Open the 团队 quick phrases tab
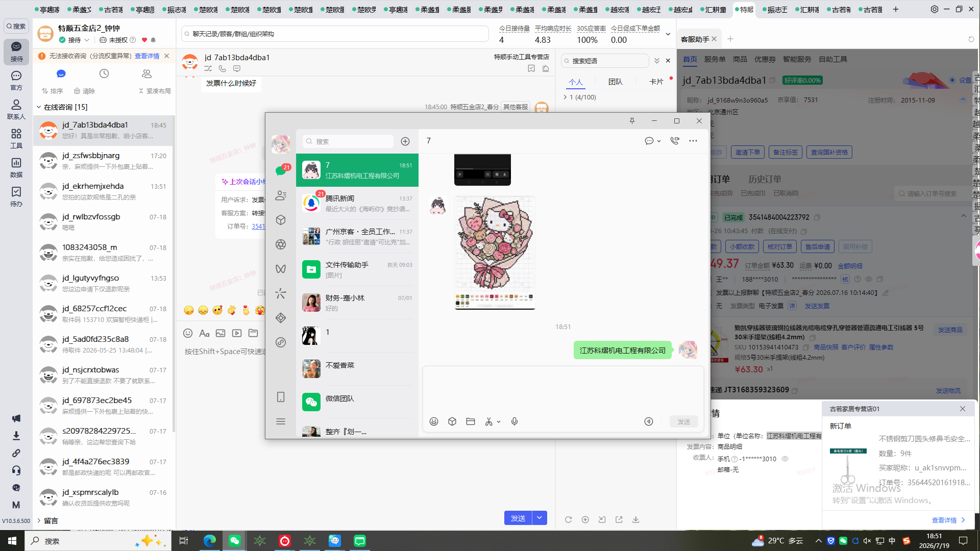 pyautogui.click(x=616, y=82)
